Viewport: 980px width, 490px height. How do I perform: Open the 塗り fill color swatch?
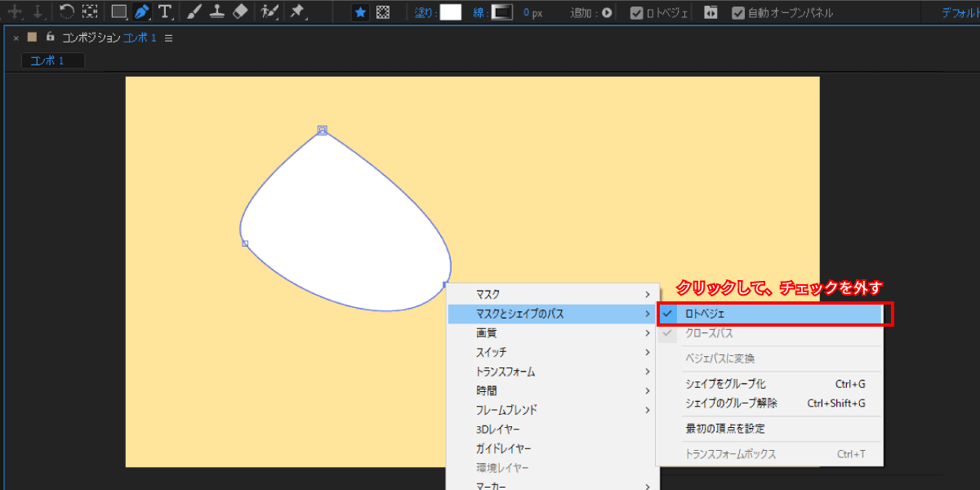(451, 12)
